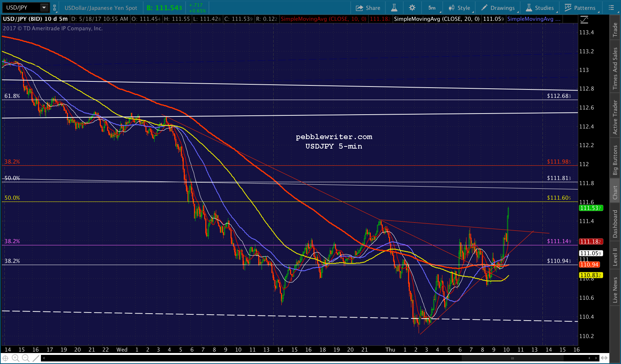Click the white 111.059 price bubble
621x364 pixels.
591,253
